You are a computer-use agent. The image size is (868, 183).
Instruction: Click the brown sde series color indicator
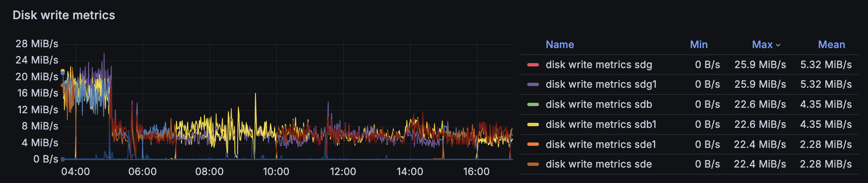(x=533, y=164)
